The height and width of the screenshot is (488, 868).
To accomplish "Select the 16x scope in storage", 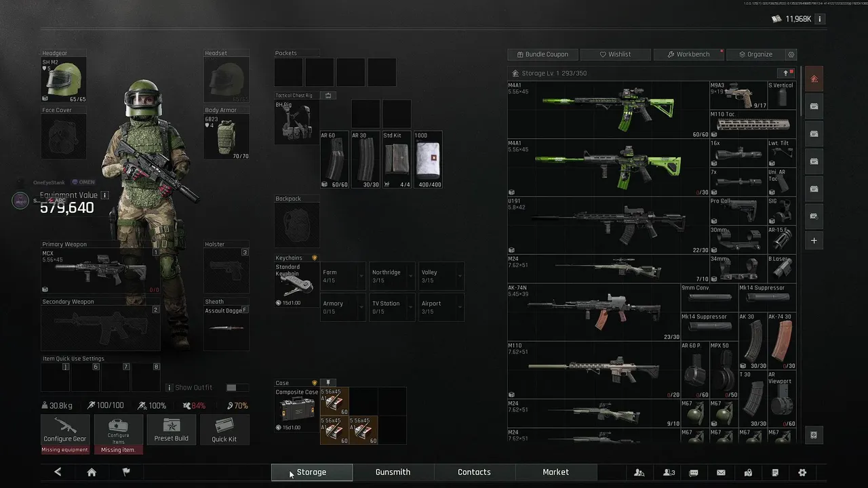I will (738, 153).
